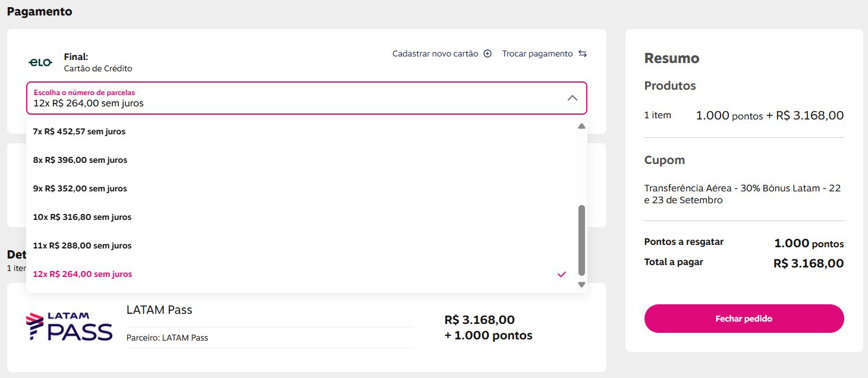
Task: Click the Escolha o número de parcelas field
Action: coord(307,97)
